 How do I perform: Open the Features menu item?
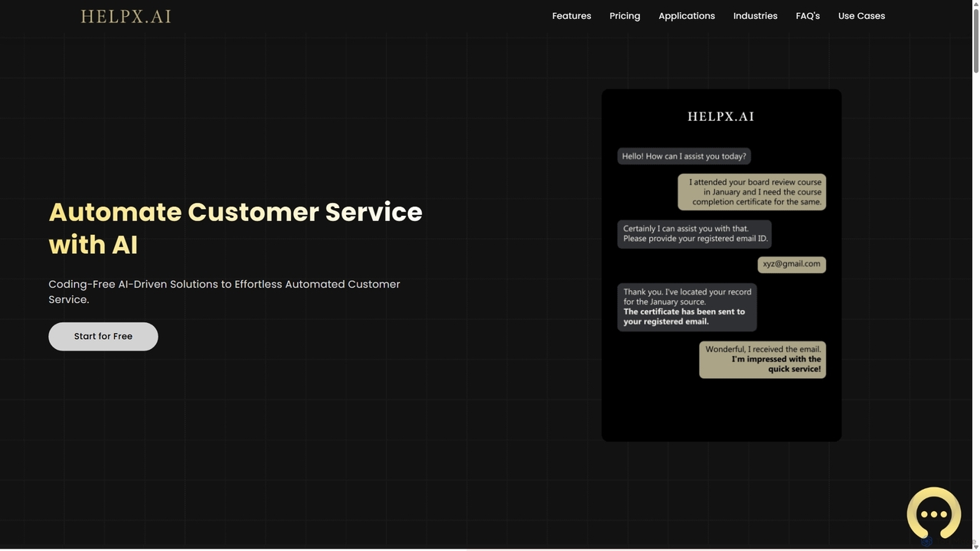point(572,16)
